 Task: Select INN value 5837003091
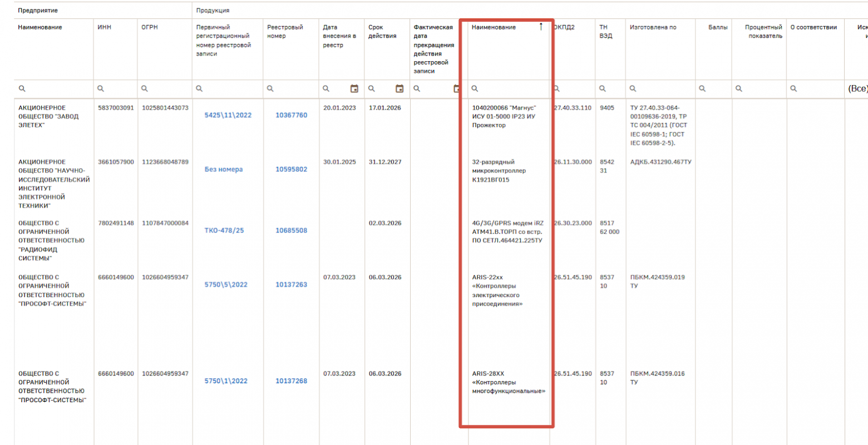click(116, 108)
